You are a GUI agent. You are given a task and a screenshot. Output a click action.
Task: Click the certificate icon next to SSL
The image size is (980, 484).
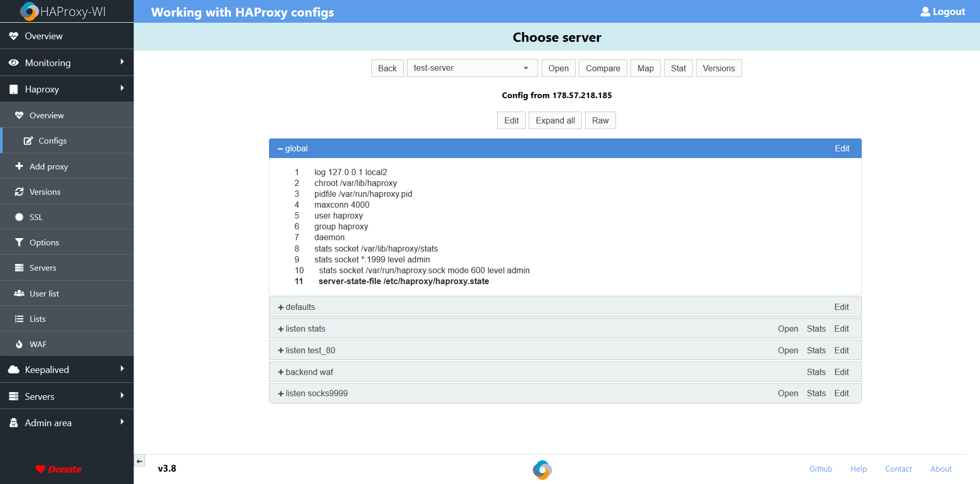click(19, 217)
